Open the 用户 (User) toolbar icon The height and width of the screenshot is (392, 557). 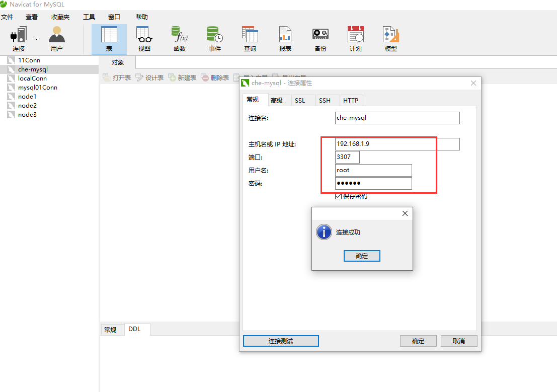(56, 39)
